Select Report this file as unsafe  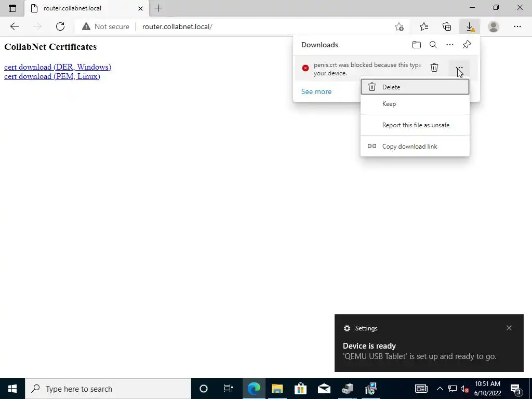click(415, 125)
